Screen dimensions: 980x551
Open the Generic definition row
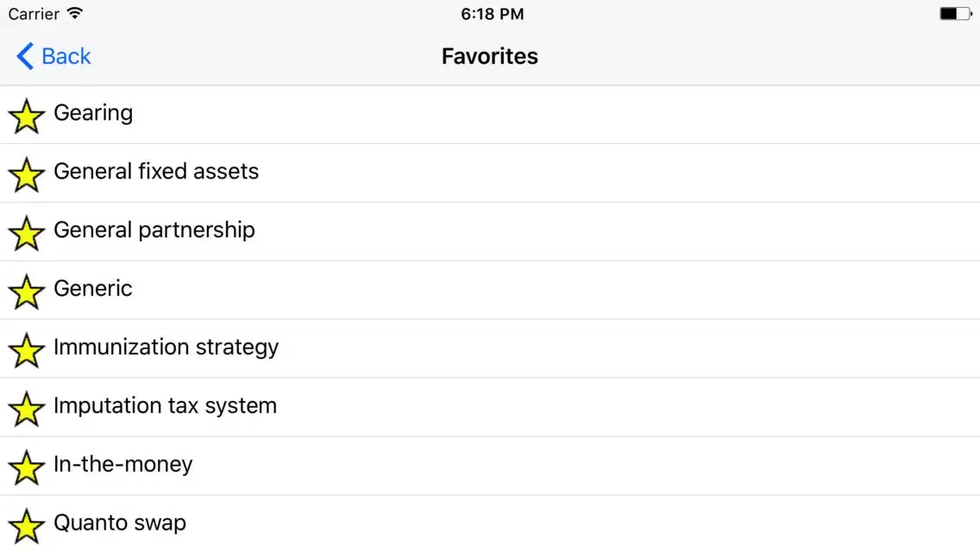click(x=490, y=291)
